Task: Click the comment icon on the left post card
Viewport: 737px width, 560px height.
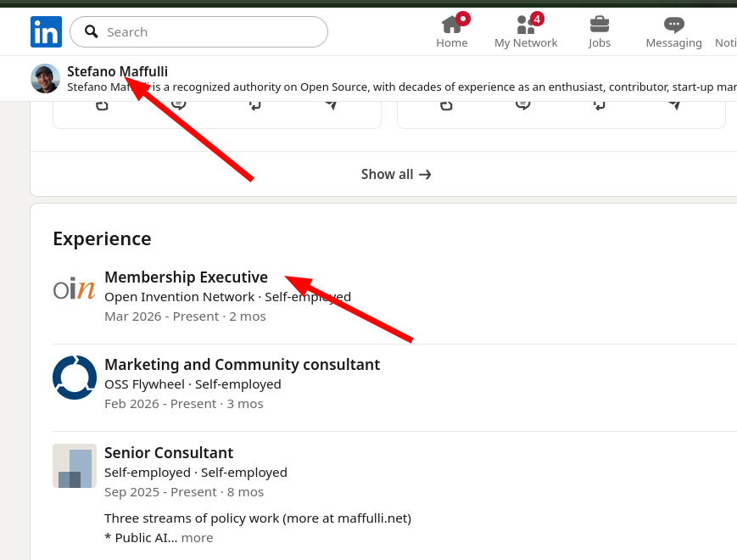Action: point(179,105)
